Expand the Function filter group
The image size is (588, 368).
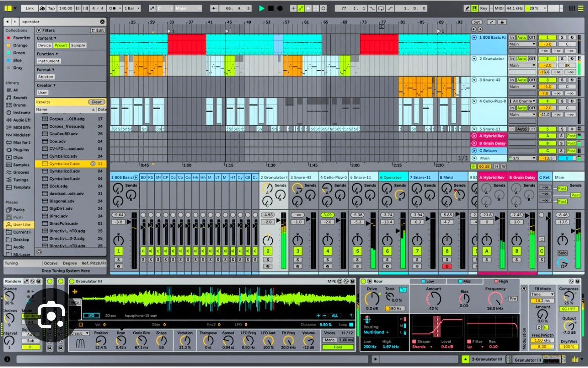point(47,54)
